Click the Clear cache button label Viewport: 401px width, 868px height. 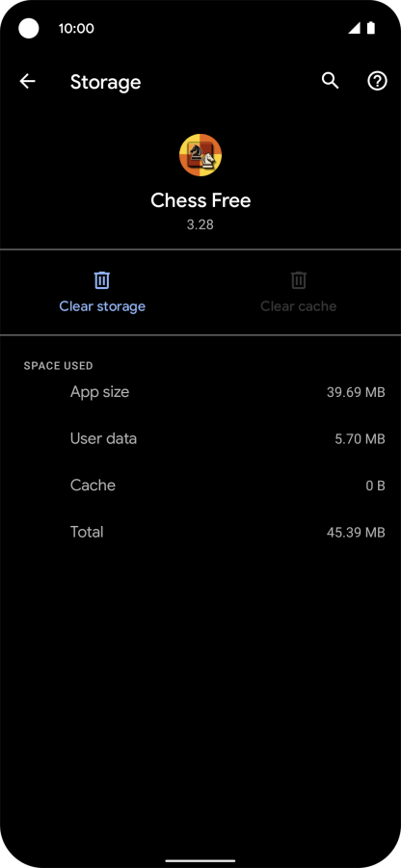[x=299, y=306]
